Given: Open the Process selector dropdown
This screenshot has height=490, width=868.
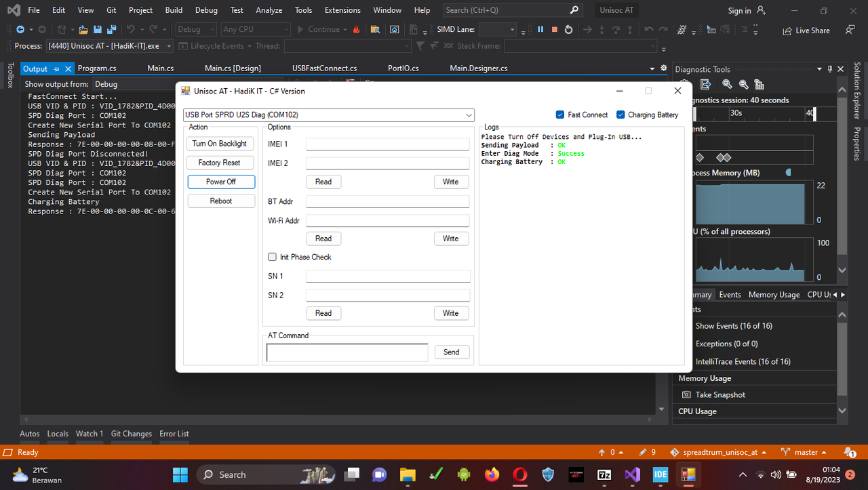Looking at the screenshot, I should click(109, 46).
